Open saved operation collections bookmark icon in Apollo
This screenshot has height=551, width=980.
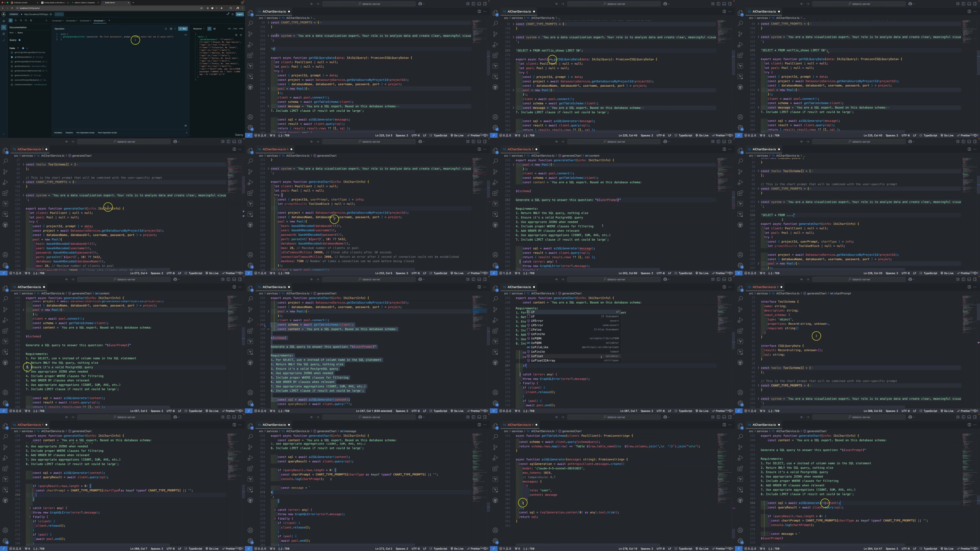[16, 21]
